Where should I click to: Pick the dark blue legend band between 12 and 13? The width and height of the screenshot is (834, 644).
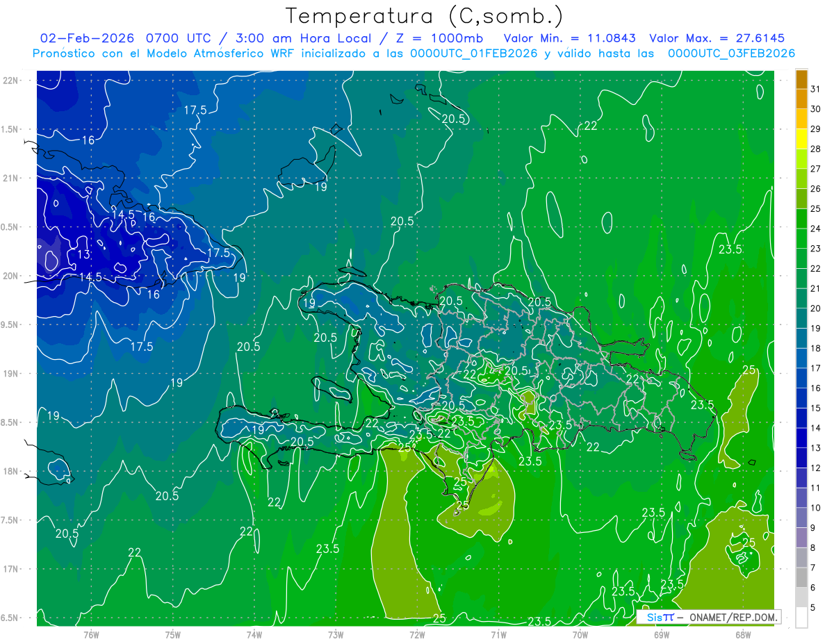click(801, 459)
